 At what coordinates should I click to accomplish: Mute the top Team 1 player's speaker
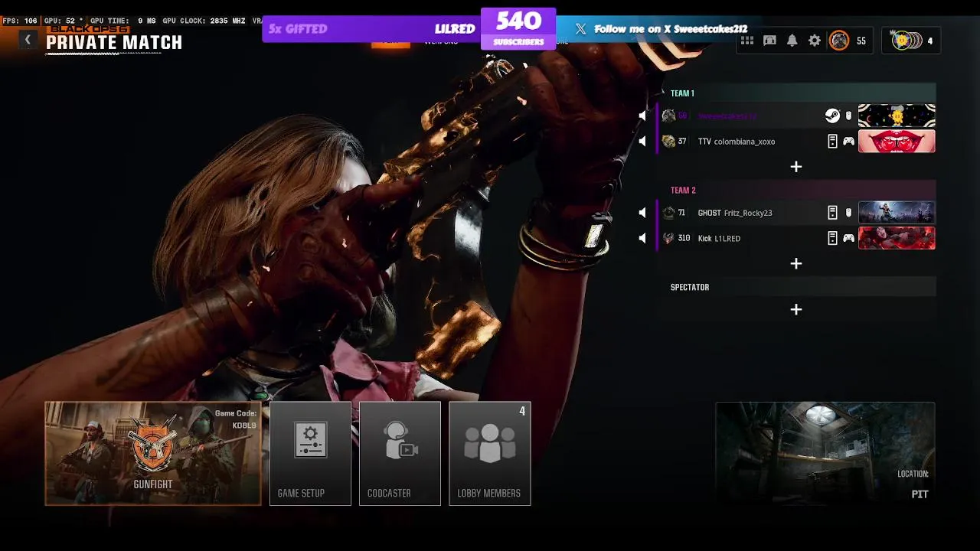(x=643, y=116)
